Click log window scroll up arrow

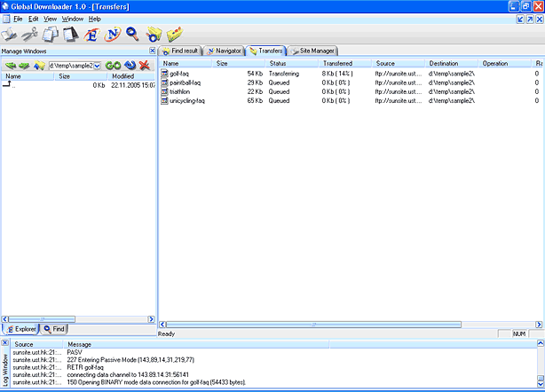pos(541,343)
